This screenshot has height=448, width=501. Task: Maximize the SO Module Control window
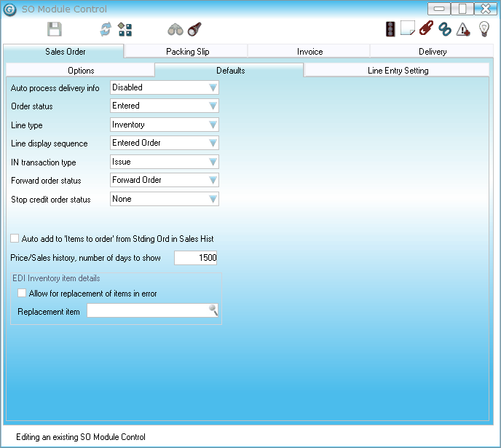(x=462, y=9)
